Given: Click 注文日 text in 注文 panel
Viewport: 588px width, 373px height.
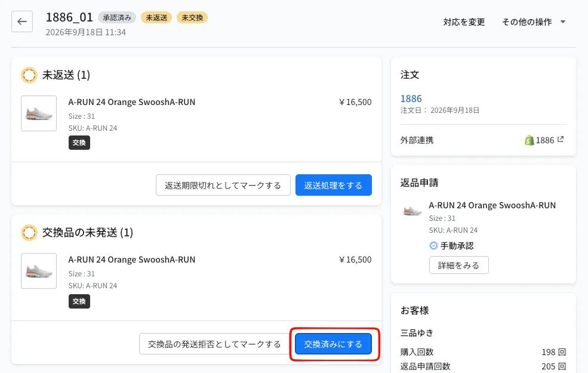Looking at the screenshot, I should tap(439, 110).
